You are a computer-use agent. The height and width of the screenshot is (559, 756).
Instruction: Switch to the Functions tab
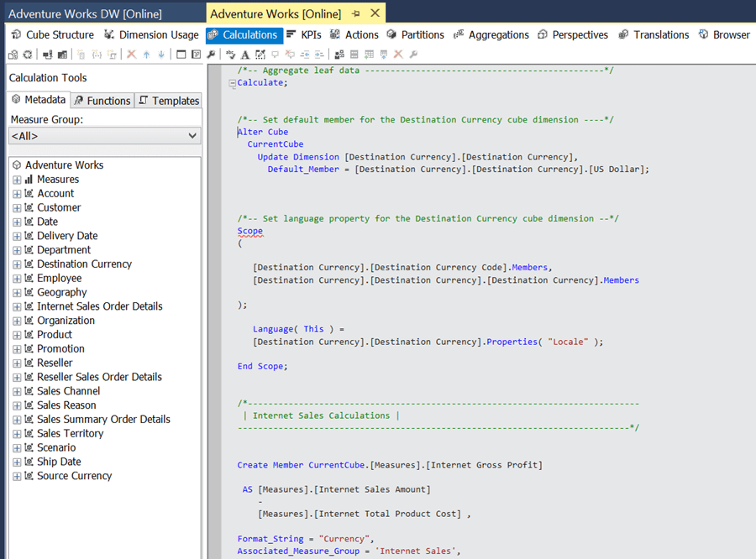(x=102, y=101)
